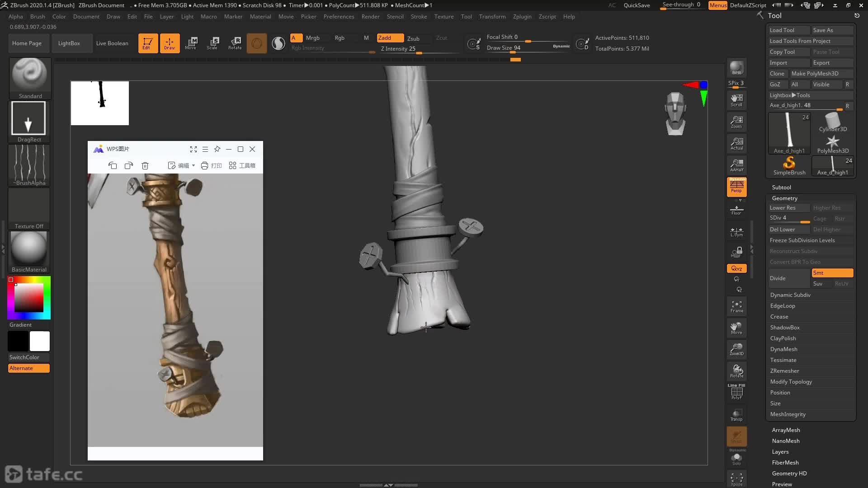Screen dimensions: 868x488
Task: Pick a color in the color picker
Action: pos(29,298)
